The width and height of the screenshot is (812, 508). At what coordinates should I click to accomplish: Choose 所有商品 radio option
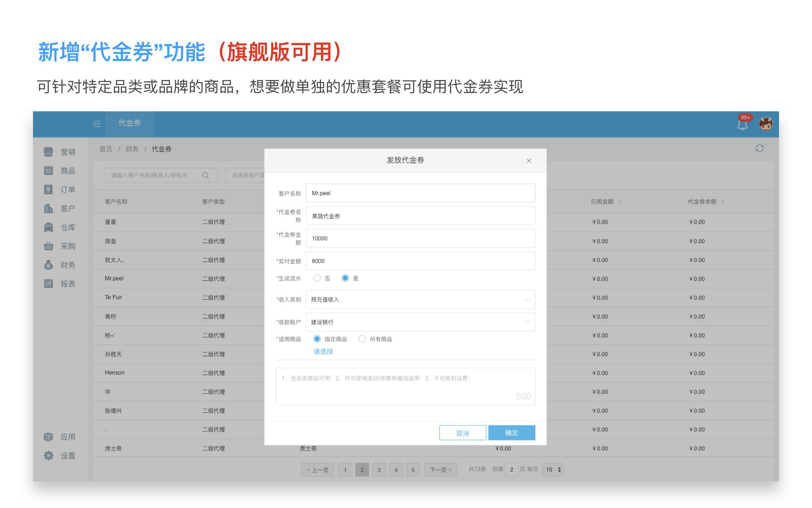(362, 339)
